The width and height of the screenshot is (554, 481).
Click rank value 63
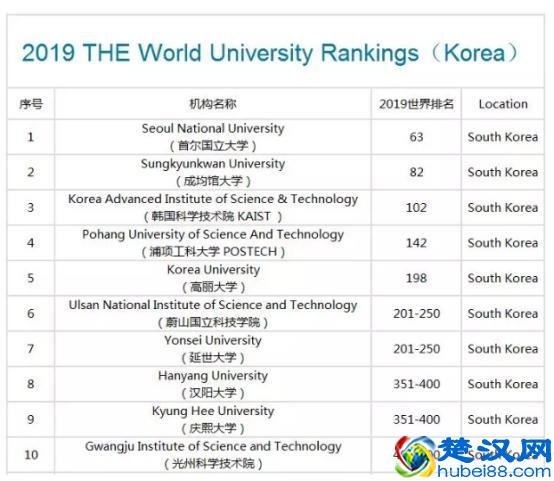[416, 137]
